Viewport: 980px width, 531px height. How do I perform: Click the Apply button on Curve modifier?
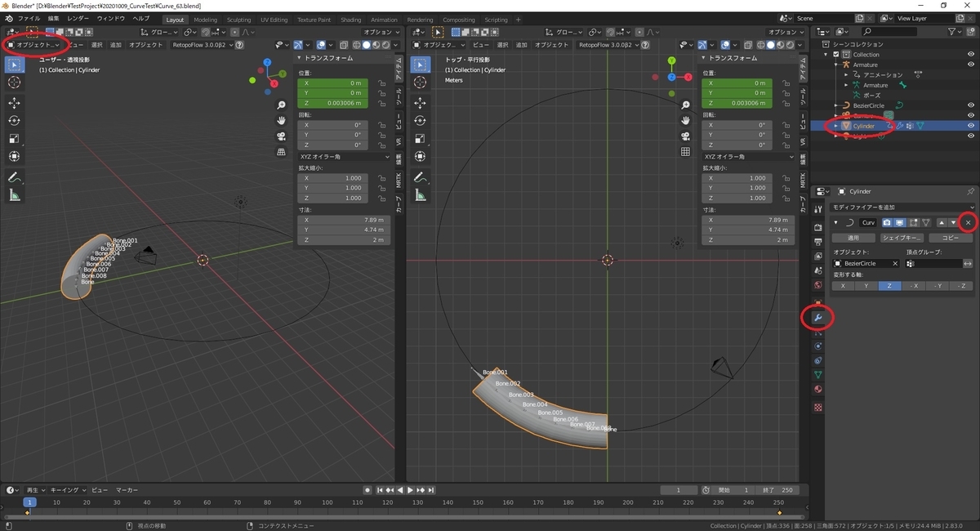pos(853,238)
